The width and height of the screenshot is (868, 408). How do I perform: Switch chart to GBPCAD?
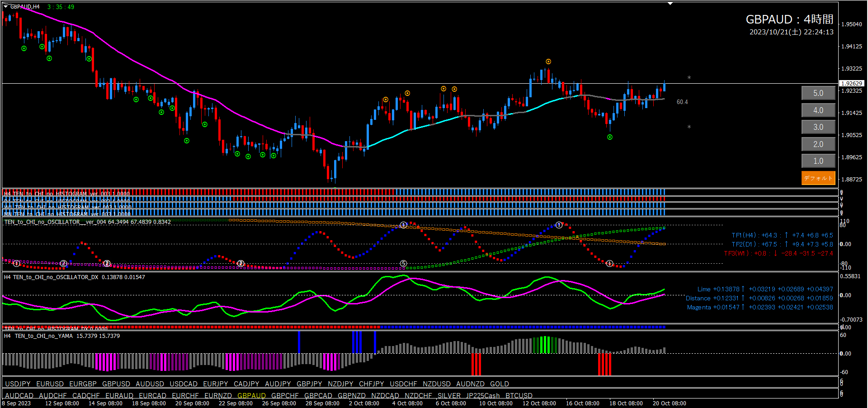318,396
